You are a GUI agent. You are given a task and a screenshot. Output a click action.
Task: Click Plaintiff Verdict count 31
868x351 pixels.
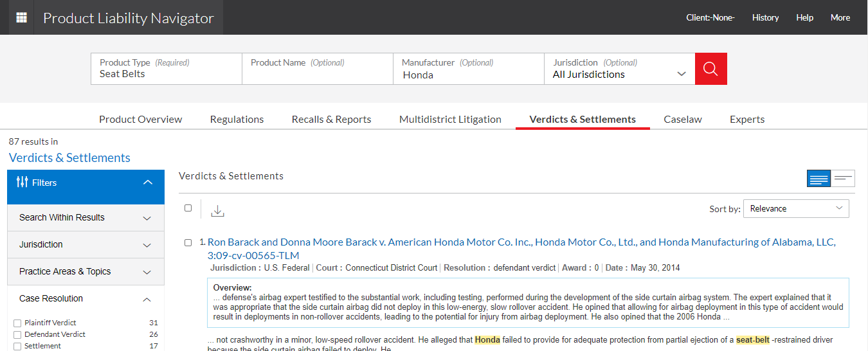pyautogui.click(x=153, y=323)
